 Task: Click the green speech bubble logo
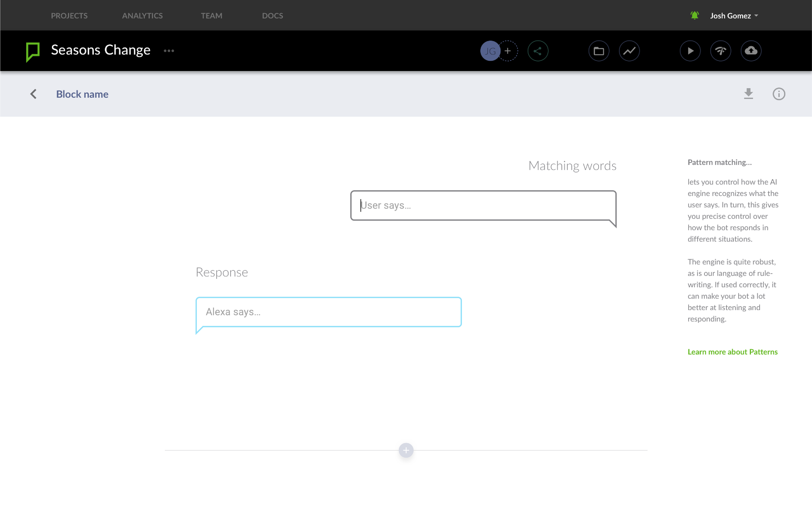(33, 52)
